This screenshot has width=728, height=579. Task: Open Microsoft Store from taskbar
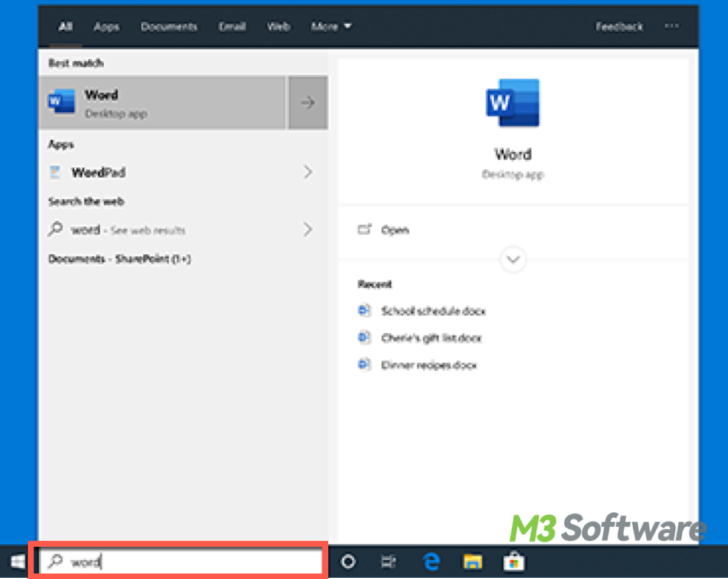[513, 562]
